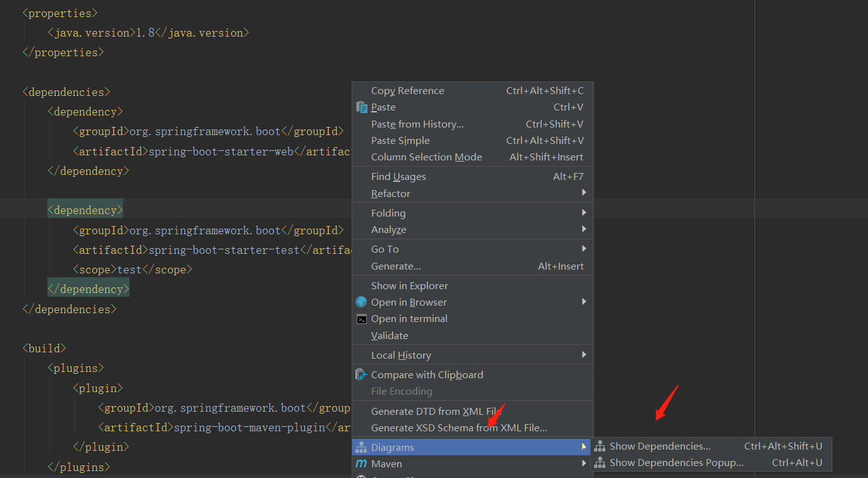Screen dimensions: 868x478
Task: Click the terminal icon beside Open in terminal
Action: pos(361,319)
